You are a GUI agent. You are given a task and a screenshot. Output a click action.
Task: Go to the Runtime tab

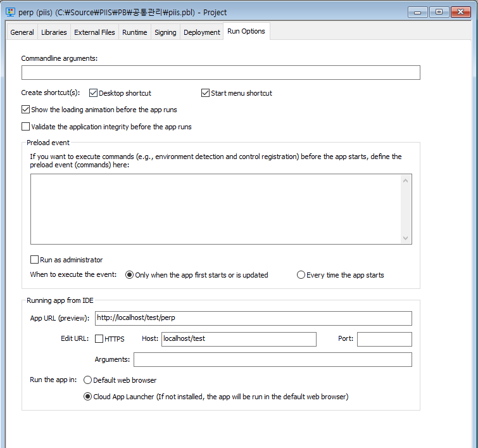point(135,32)
